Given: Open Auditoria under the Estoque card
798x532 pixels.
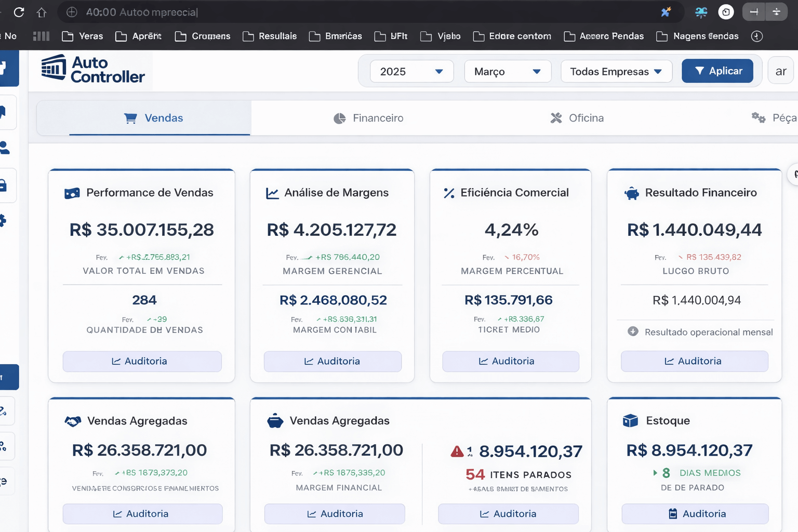Looking at the screenshot, I should 695,514.
